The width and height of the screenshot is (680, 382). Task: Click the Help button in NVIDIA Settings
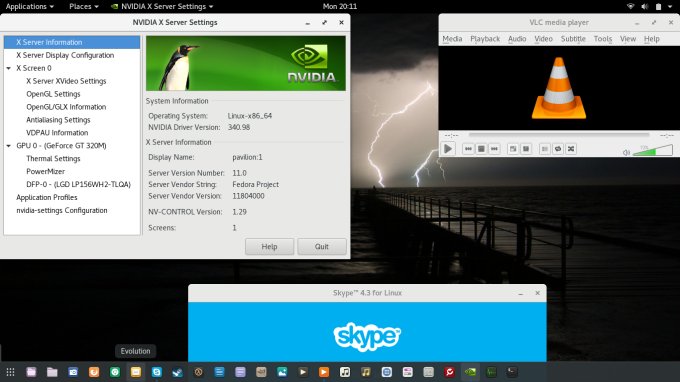coord(269,246)
